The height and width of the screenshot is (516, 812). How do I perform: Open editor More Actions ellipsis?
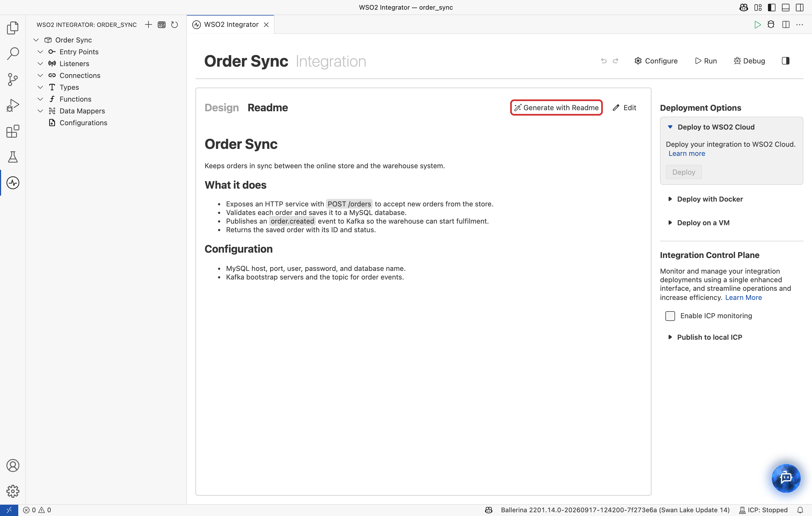[800, 25]
